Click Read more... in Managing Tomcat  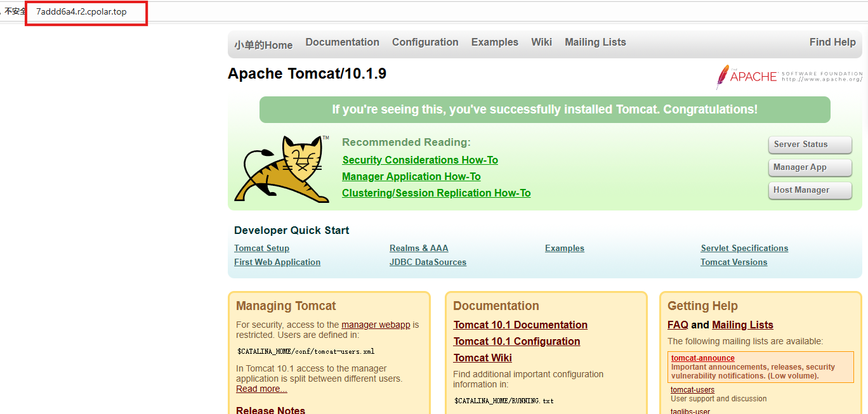(261, 389)
